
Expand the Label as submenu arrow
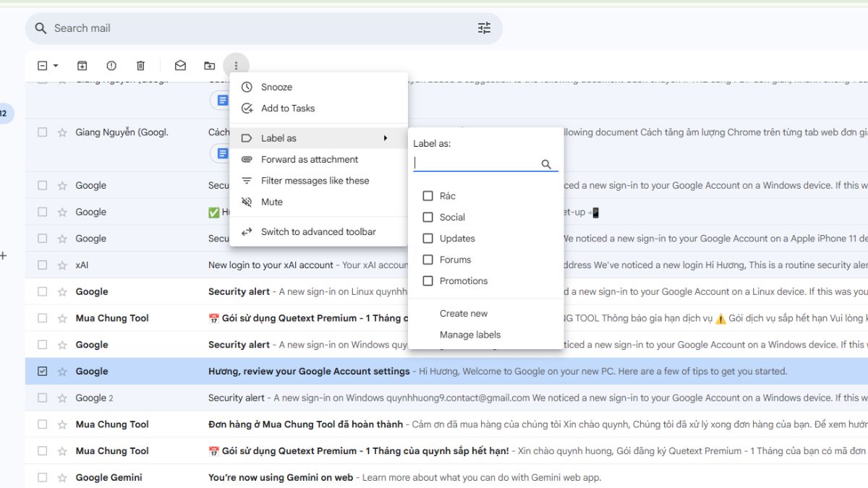coord(386,138)
